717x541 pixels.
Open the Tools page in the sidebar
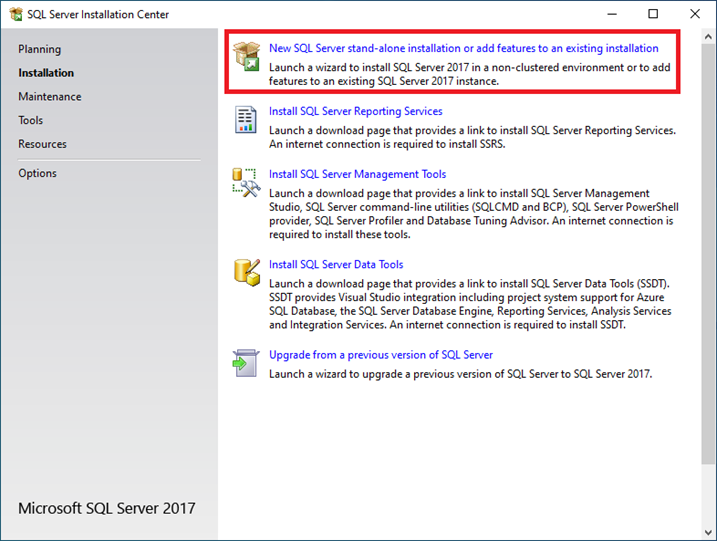[31, 120]
